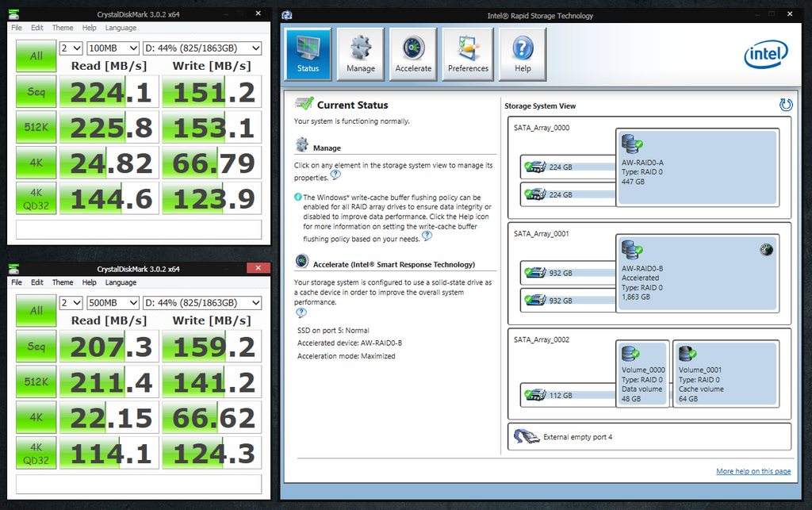Open the 100MB test size dropdown
Screen dimensions: 812x510
click(113, 48)
